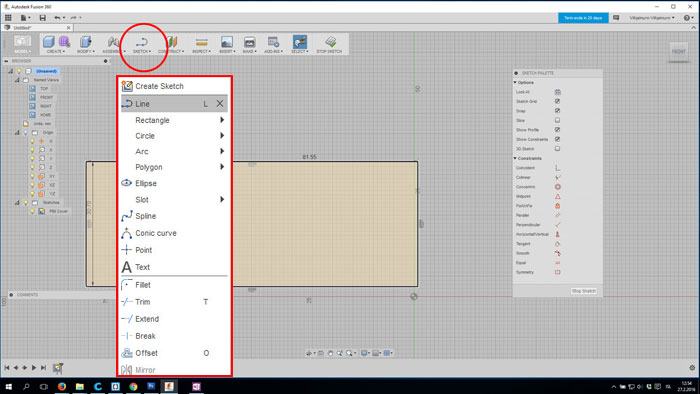This screenshot has height=394, width=700.
Task: Apply the Concentric constraint
Action: [x=557, y=187]
